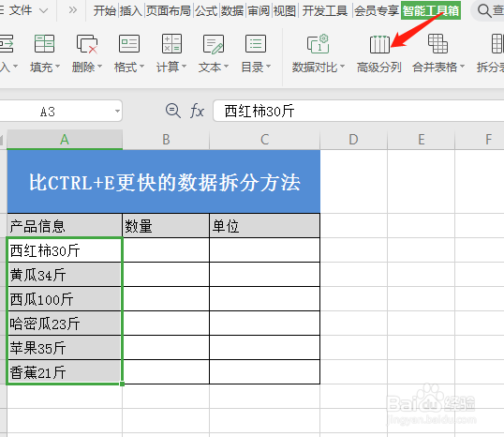Select column B header
The image size is (504, 437).
coord(166,140)
